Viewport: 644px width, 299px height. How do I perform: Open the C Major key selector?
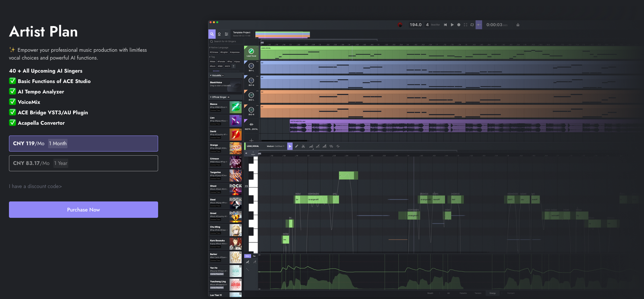tap(253, 153)
